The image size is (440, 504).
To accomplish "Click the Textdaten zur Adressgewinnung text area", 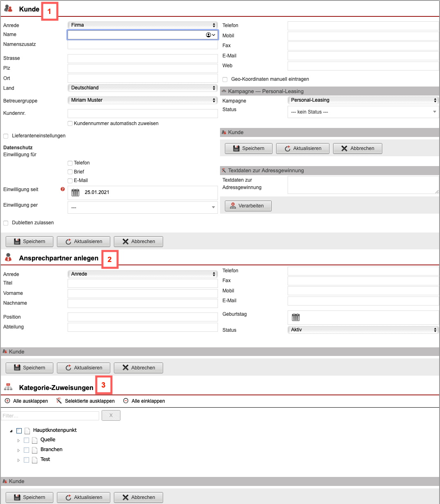I will click(x=363, y=185).
